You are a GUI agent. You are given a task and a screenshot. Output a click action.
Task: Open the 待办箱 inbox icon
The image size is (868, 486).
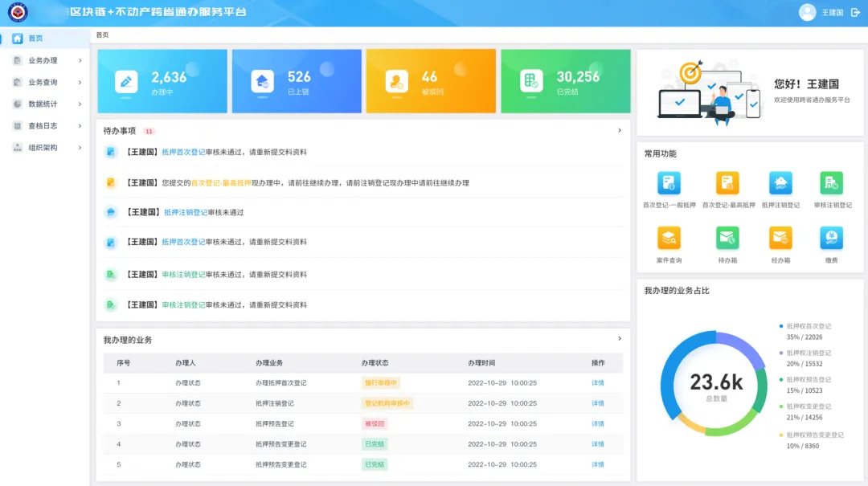727,238
